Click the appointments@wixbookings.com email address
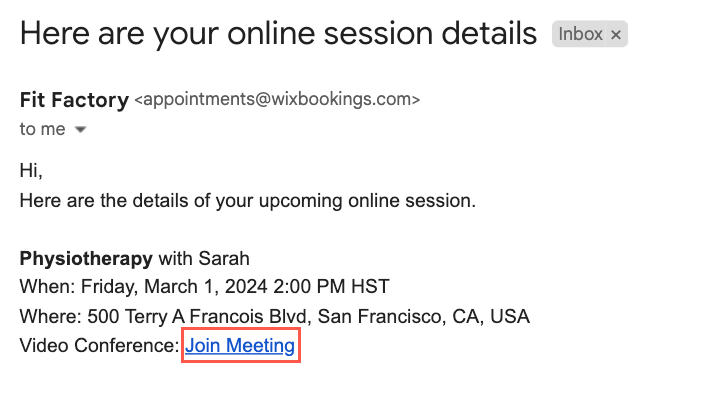 pyautogui.click(x=277, y=99)
